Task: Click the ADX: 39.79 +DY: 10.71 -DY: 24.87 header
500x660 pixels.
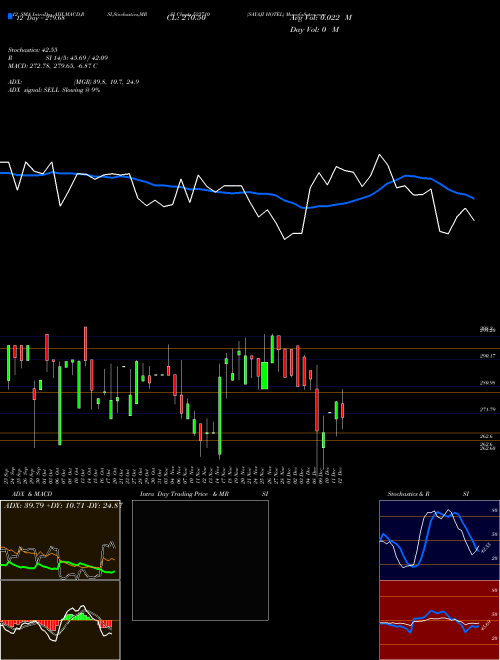Action: 63,505
